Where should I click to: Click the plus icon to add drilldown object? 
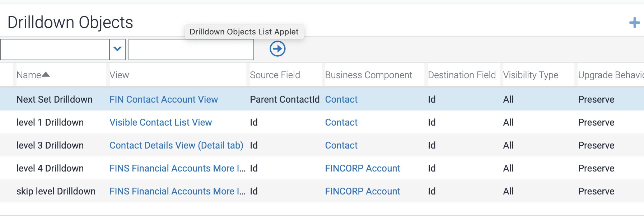click(x=634, y=23)
